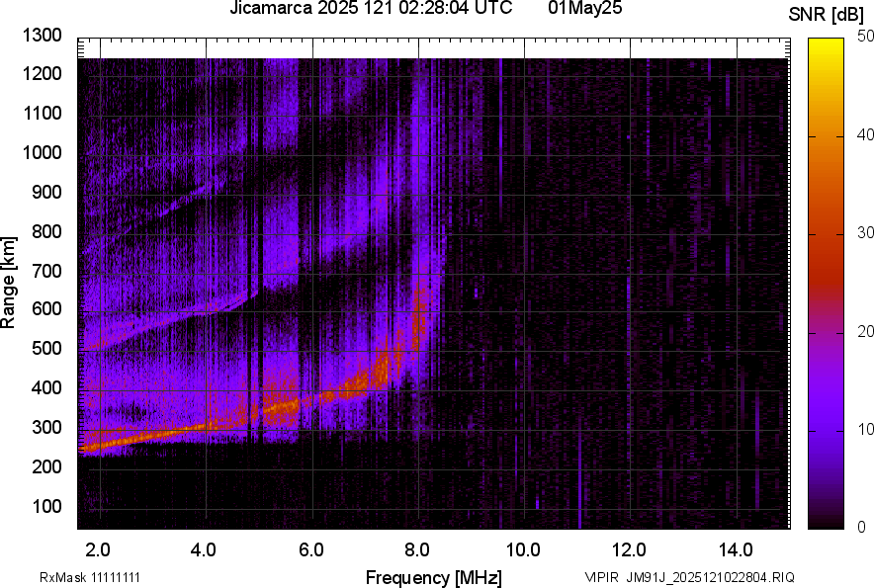Click the SNR colorbar tick label '10'
Image resolution: width=874 pixels, height=588 pixels.
pos(865,429)
